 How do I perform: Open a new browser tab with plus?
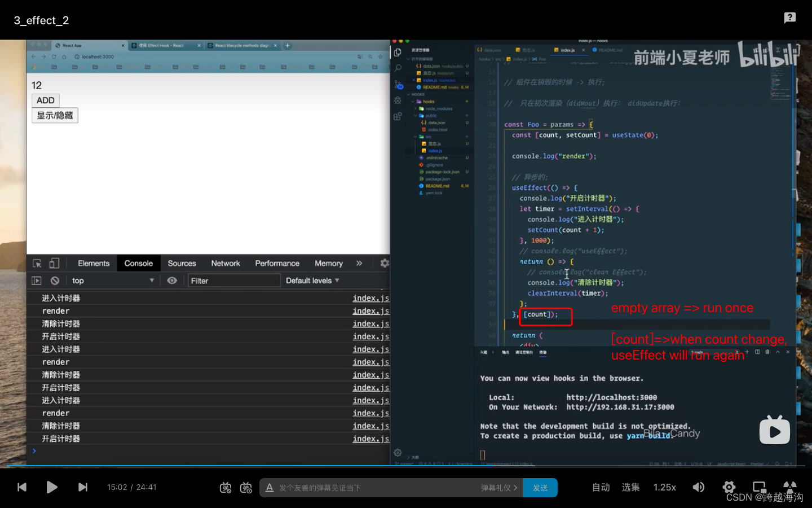288,46
